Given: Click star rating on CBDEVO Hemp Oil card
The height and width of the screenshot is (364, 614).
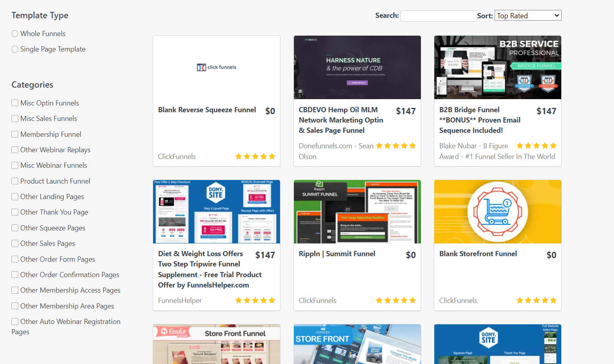Looking at the screenshot, I should 396,146.
